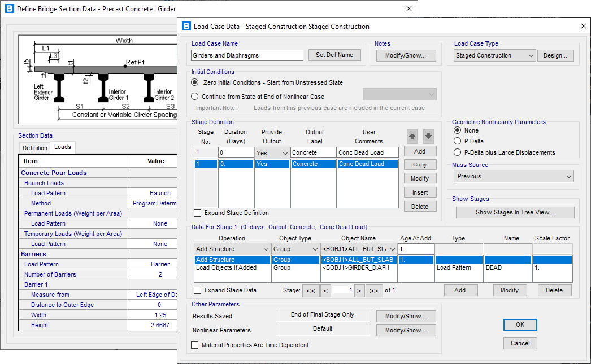
Task: Select the P-Delta nonlinearity option
Action: 458,141
